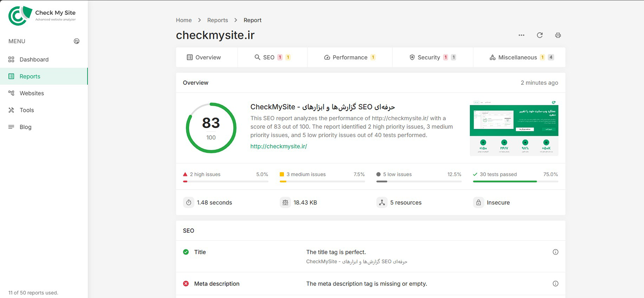Click the 1.48 seconds value
The image size is (644, 298).
coord(214,202)
